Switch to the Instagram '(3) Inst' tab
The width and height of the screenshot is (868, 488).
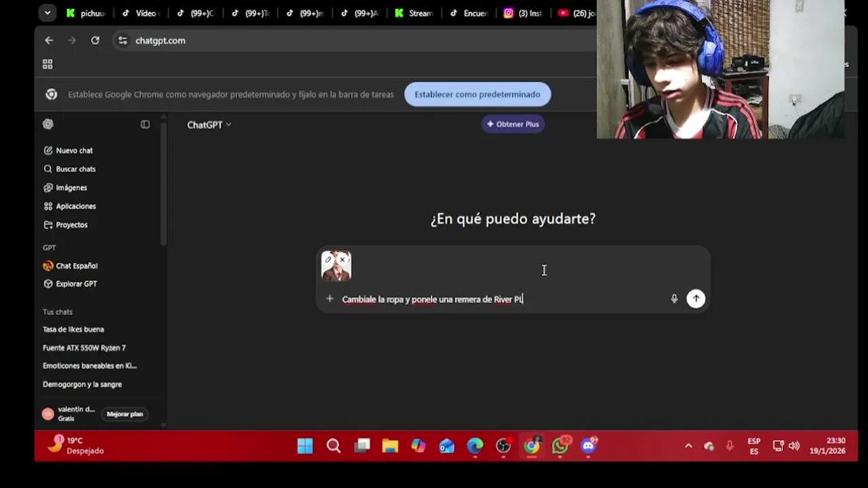tap(524, 13)
